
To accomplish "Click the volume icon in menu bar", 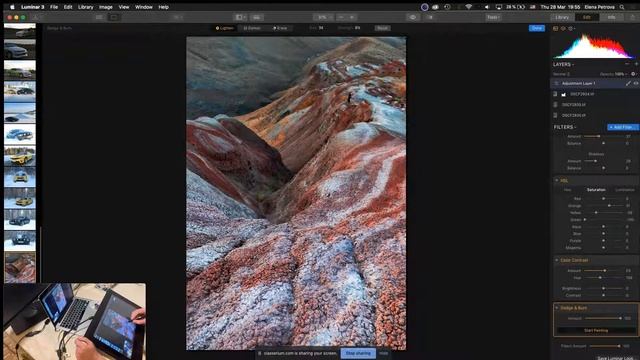I will (x=487, y=7).
